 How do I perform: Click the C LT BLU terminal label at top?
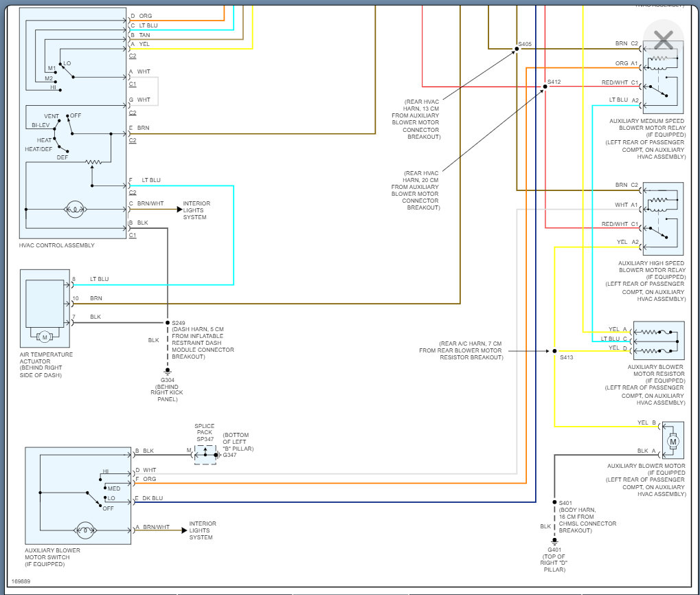click(x=144, y=25)
